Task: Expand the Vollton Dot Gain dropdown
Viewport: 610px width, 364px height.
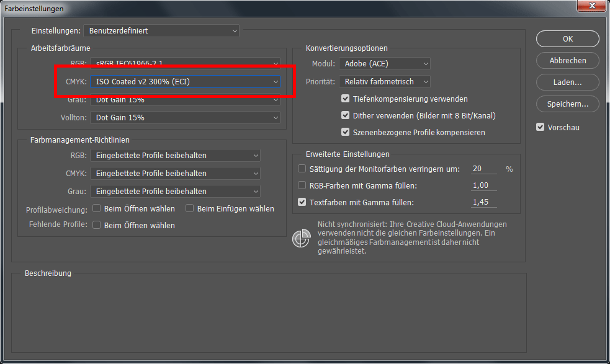Action: click(184, 117)
